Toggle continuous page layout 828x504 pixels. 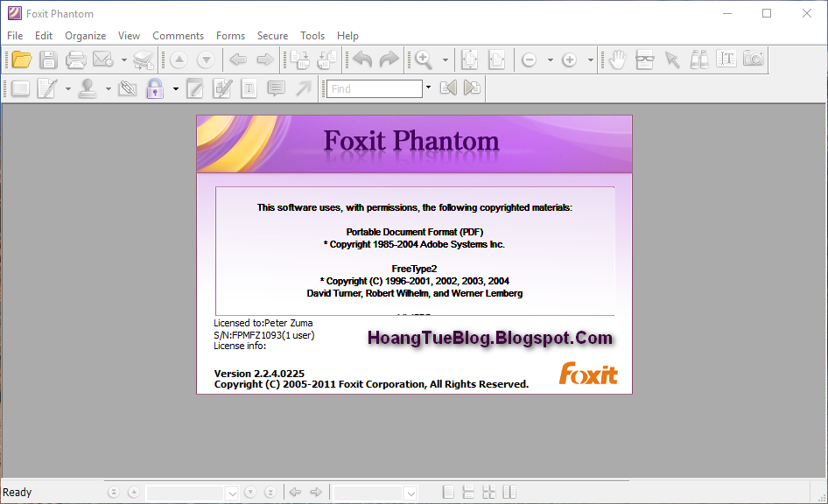click(x=468, y=492)
